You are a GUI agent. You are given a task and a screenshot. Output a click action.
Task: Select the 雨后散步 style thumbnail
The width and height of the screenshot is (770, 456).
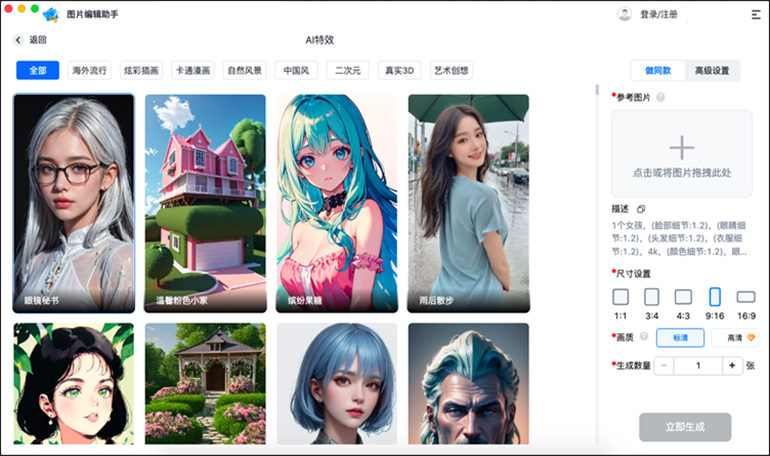[x=468, y=203]
